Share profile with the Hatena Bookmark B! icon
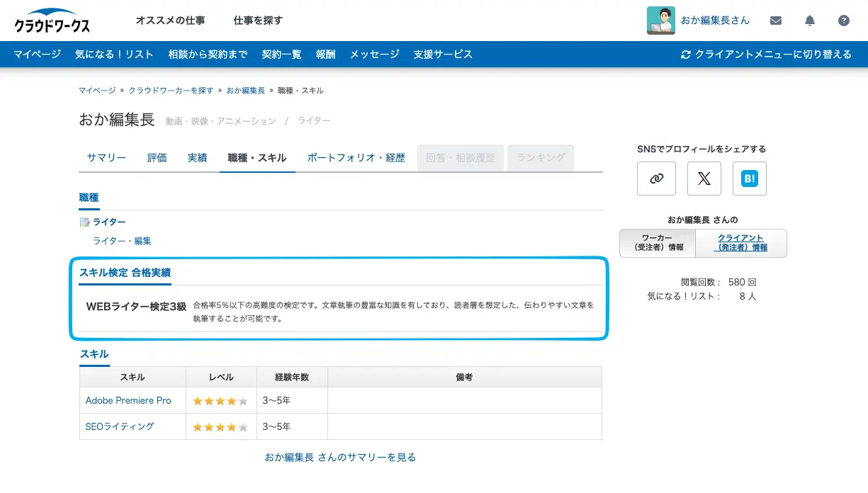This screenshot has width=868, height=493. (x=749, y=178)
